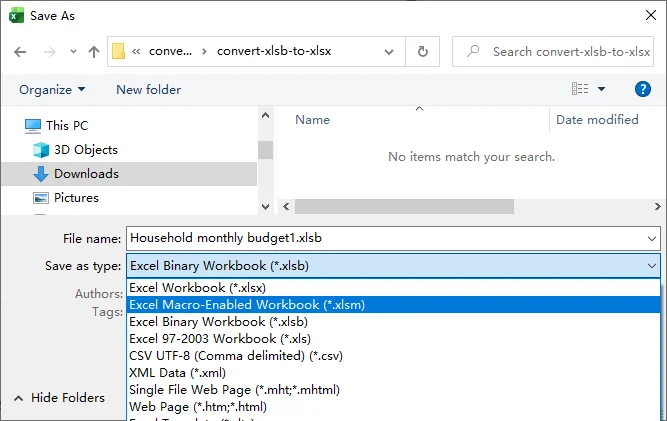
Task: Go back using the left arrow
Action: coord(20,52)
